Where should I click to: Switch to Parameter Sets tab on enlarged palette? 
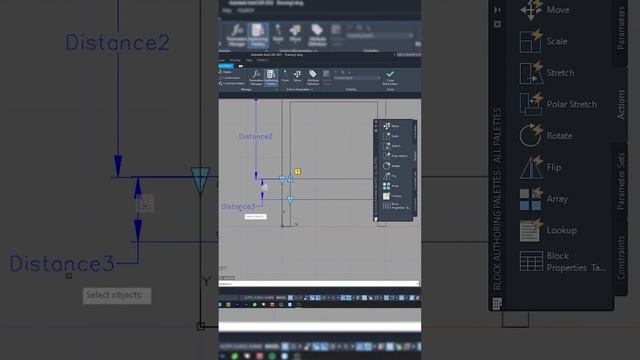coord(621,182)
